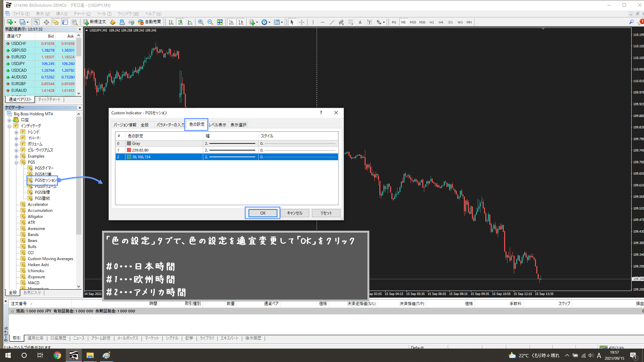Click the リセット button
Image resolution: width=644 pixels, height=362 pixels.
pos(326,213)
